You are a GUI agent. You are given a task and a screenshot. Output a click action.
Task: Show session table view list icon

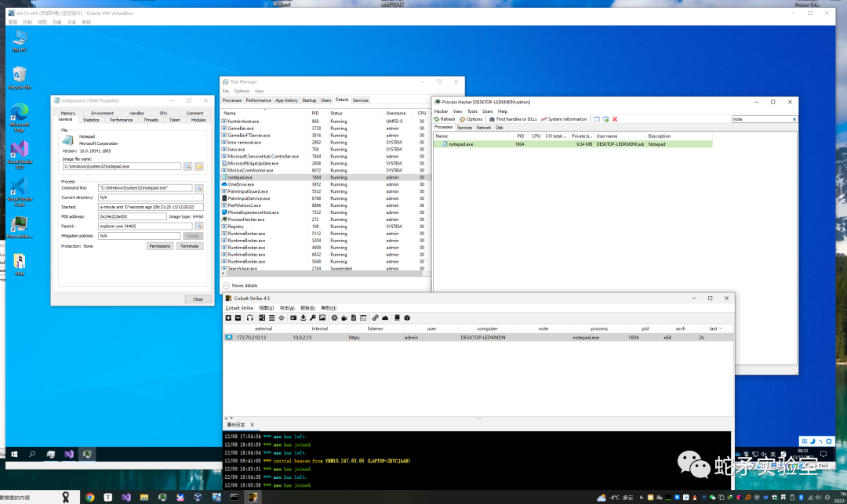tap(271, 317)
